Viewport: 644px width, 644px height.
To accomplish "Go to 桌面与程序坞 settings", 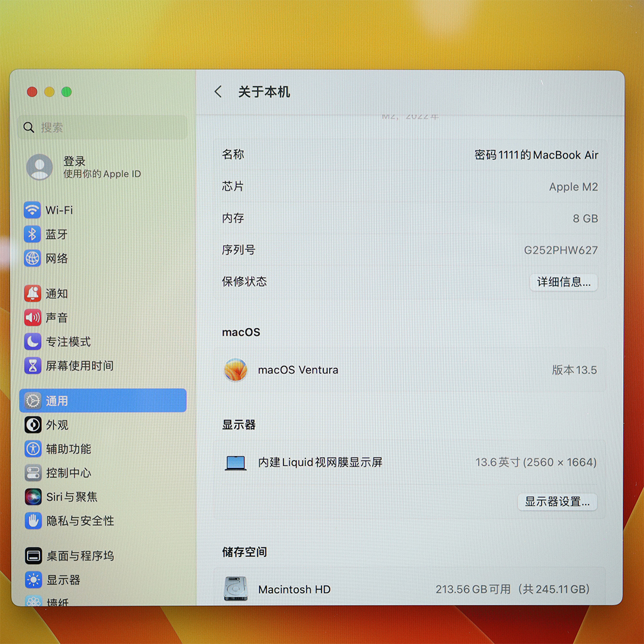I will (79, 556).
